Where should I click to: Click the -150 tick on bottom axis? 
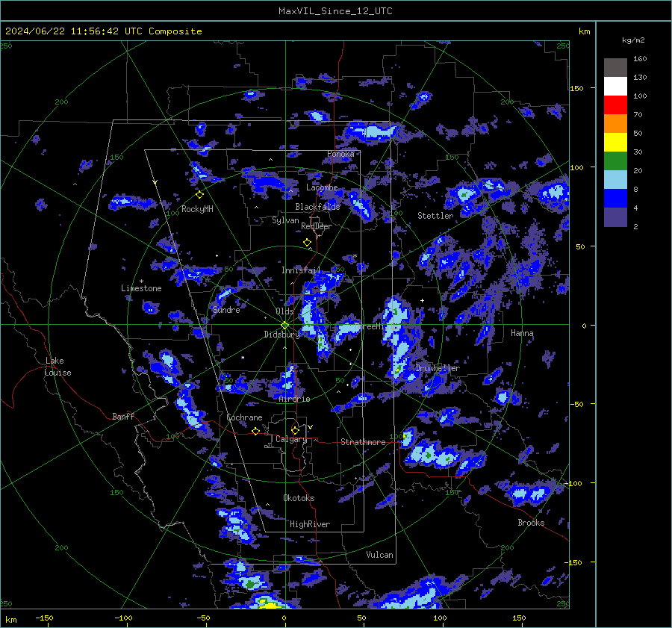coord(44,618)
